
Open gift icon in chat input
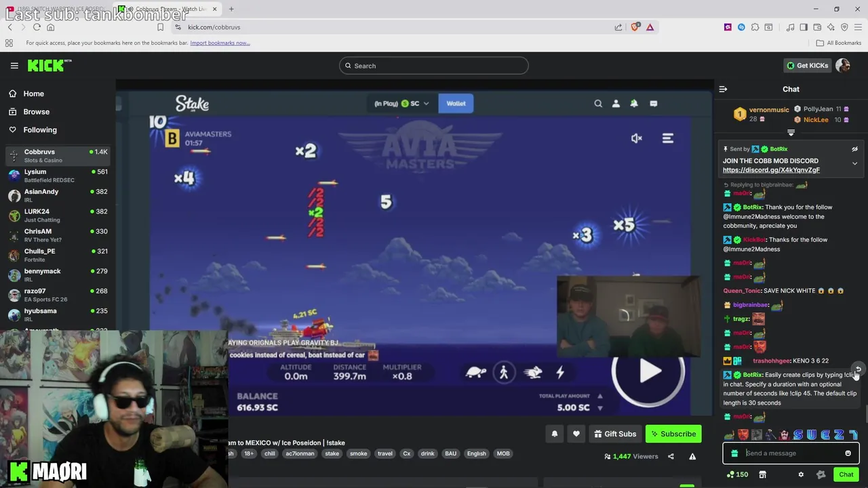pos(734,453)
